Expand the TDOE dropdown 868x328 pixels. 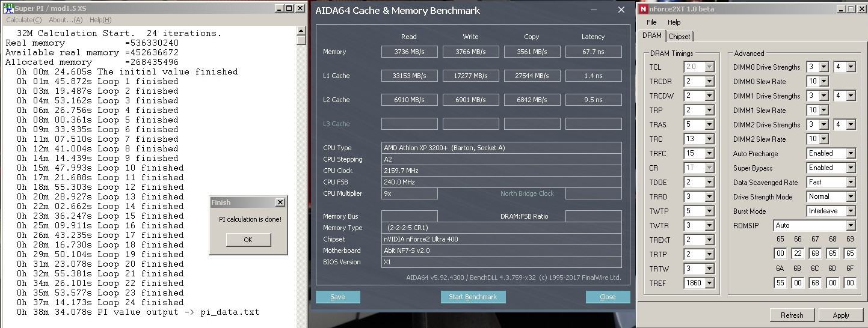click(x=709, y=182)
